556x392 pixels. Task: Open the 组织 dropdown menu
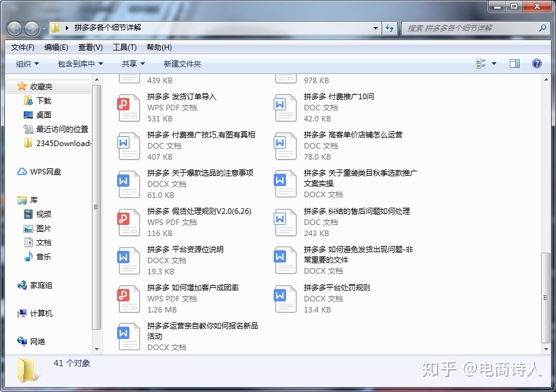pos(27,63)
